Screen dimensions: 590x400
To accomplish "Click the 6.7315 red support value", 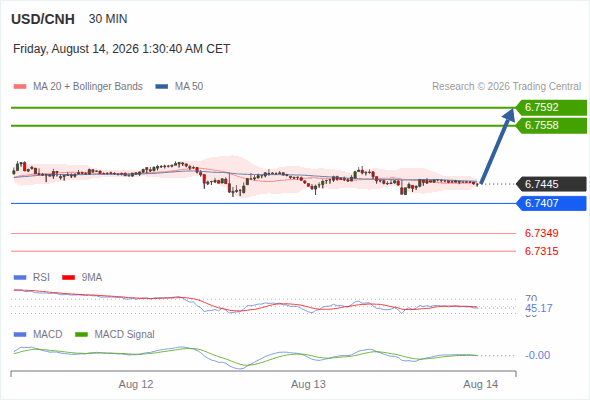I will coord(541,251).
